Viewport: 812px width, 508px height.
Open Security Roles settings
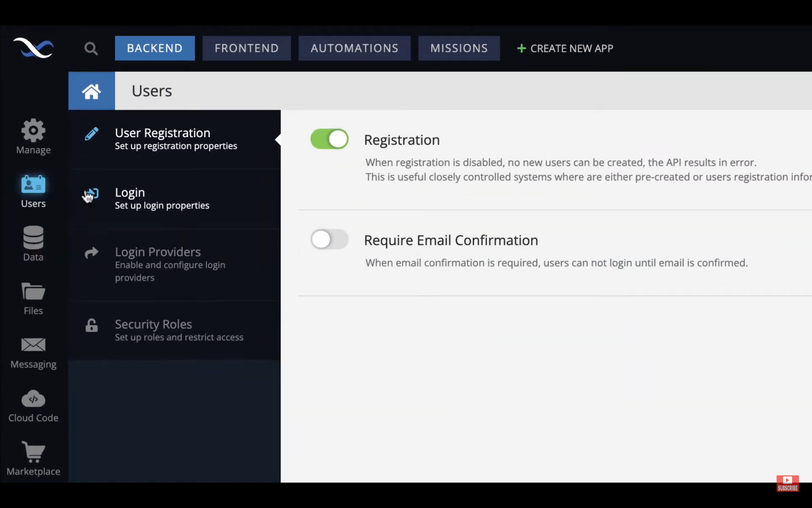(x=179, y=330)
